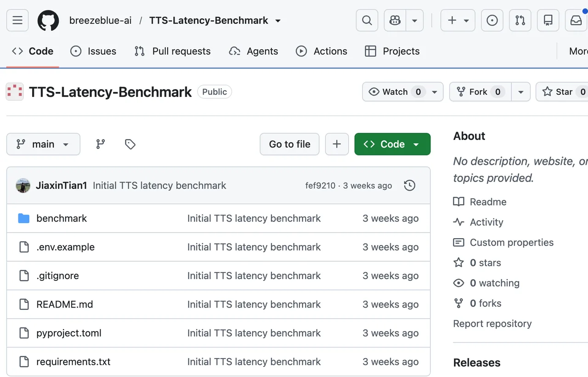
Task: View branches using the branch icon
Action: click(101, 144)
